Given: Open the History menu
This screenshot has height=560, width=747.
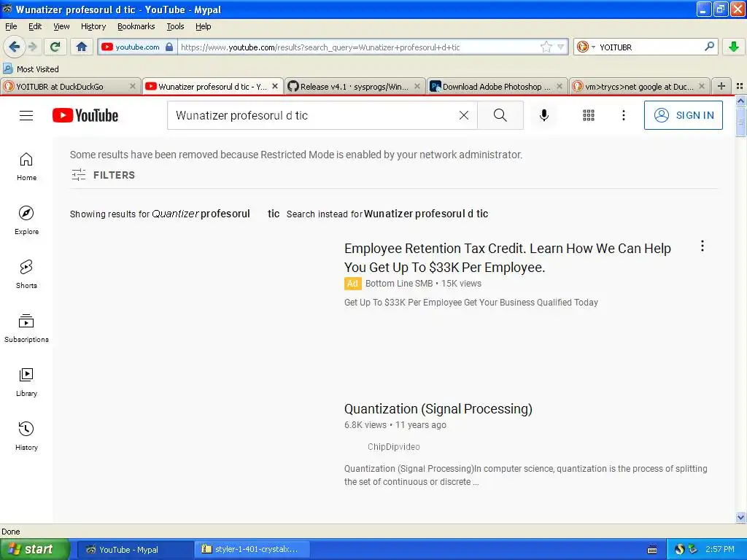Looking at the screenshot, I should [93, 26].
